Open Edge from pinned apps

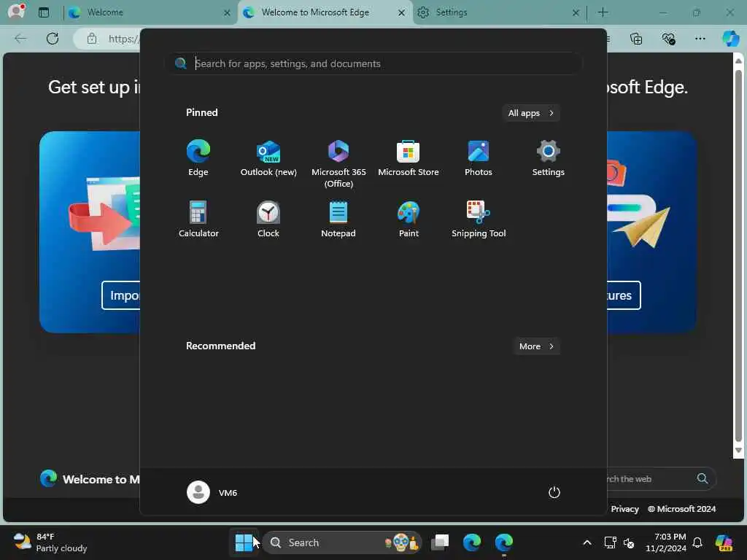pos(198,158)
